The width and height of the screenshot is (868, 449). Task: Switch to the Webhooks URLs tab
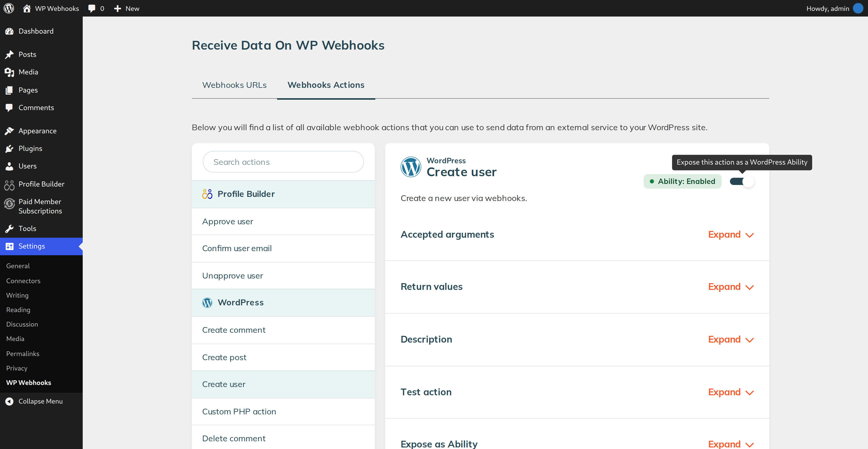pos(234,85)
